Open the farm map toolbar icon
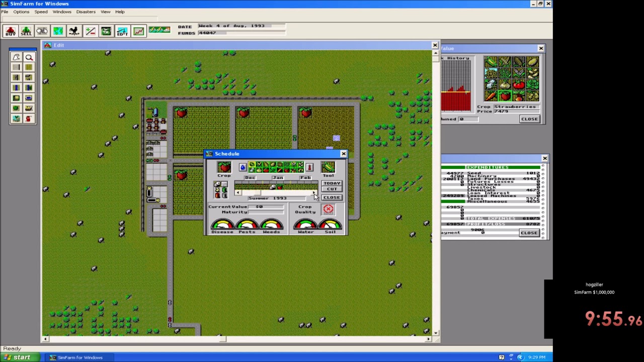This screenshot has height=362, width=644. tap(58, 31)
